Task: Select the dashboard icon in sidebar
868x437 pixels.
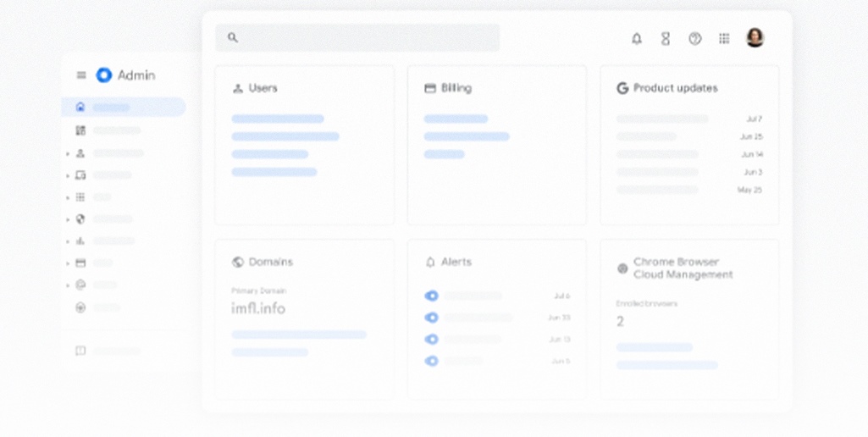Action: tap(80, 130)
